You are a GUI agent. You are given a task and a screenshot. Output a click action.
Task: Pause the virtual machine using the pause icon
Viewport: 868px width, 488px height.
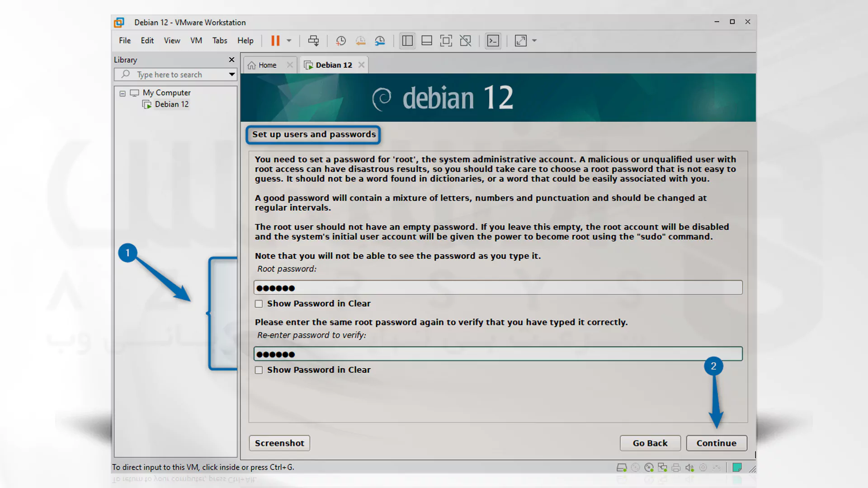(x=275, y=41)
